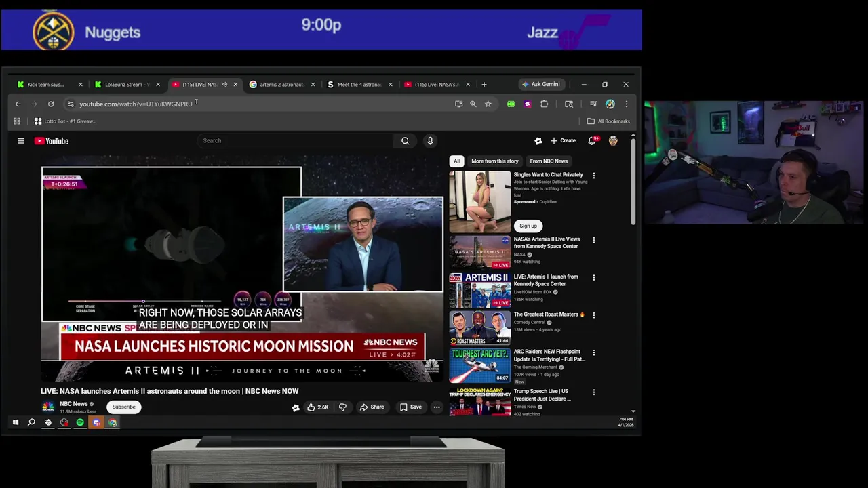
Task: Open the All Bookmarks folder
Action: (608, 121)
